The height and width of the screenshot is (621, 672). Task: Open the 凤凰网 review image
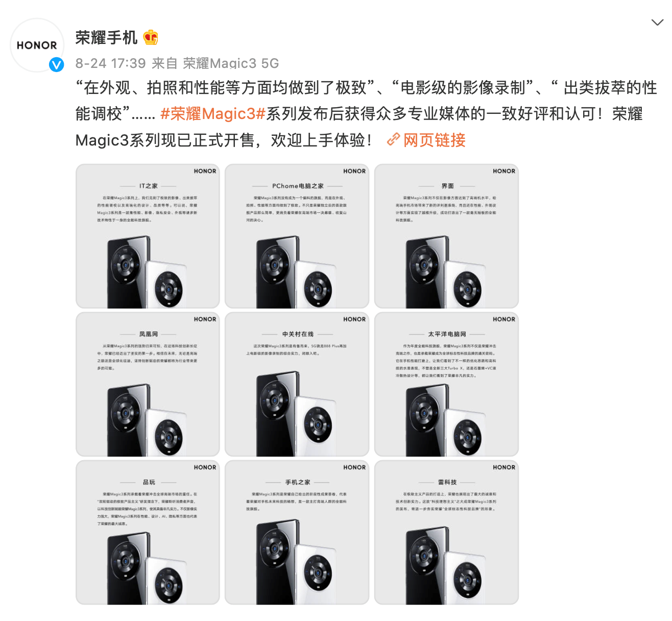148,384
